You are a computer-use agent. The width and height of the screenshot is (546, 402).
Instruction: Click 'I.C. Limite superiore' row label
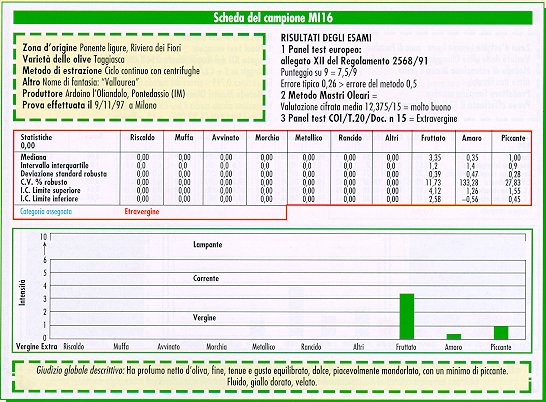tap(50, 190)
